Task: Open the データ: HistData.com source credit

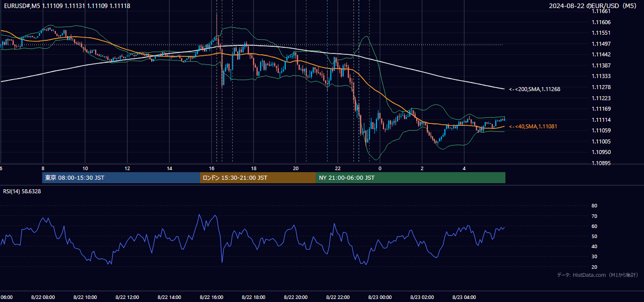Action: [x=598, y=275]
